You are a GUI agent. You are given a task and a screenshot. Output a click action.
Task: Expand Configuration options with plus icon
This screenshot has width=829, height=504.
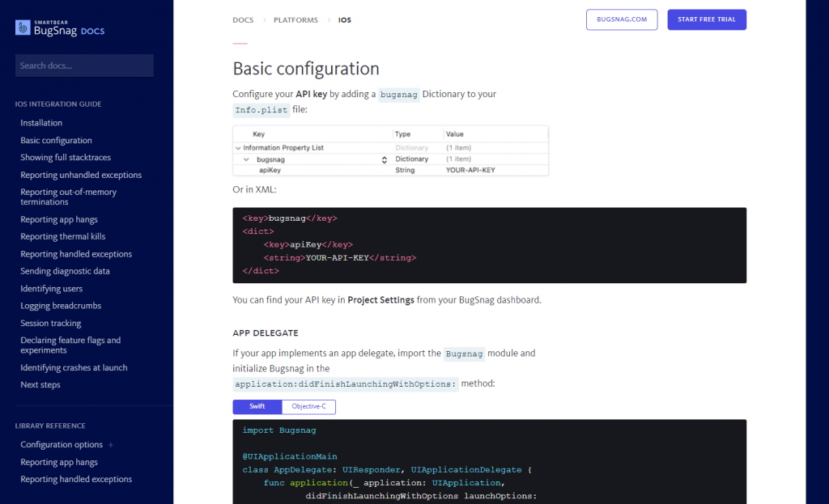[110, 445]
